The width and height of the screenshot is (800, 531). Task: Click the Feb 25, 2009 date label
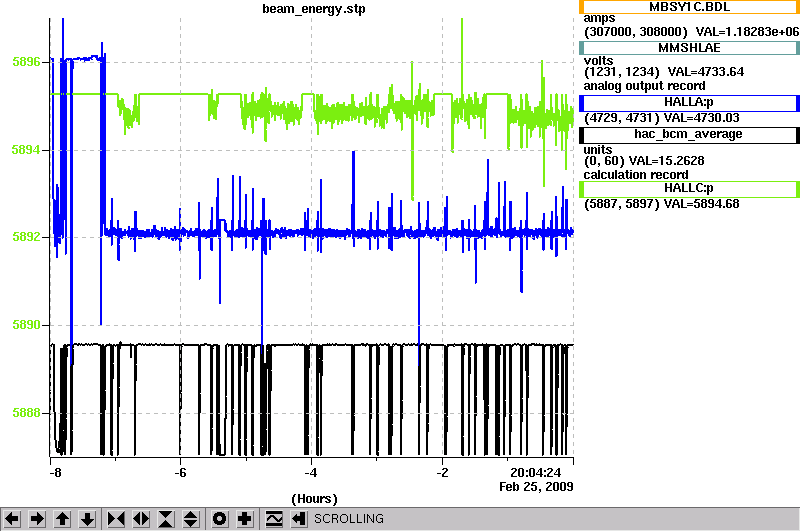(x=536, y=487)
